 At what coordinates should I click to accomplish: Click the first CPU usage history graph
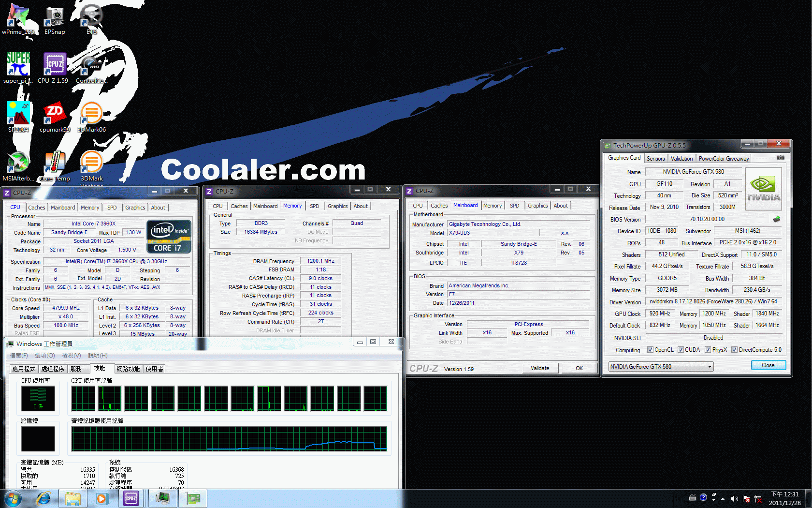[x=83, y=399]
